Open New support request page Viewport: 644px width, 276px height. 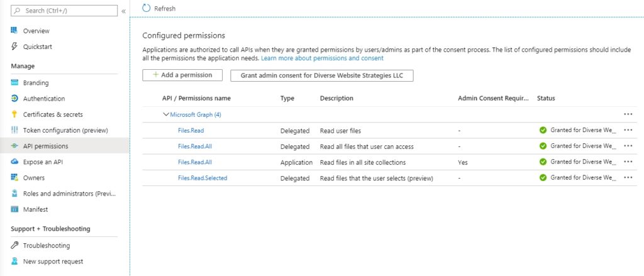coord(53,261)
